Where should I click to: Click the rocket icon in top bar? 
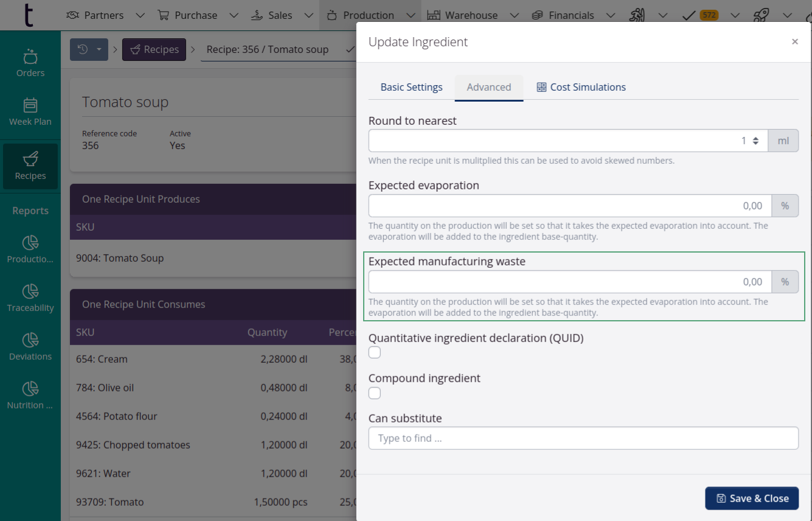click(761, 15)
